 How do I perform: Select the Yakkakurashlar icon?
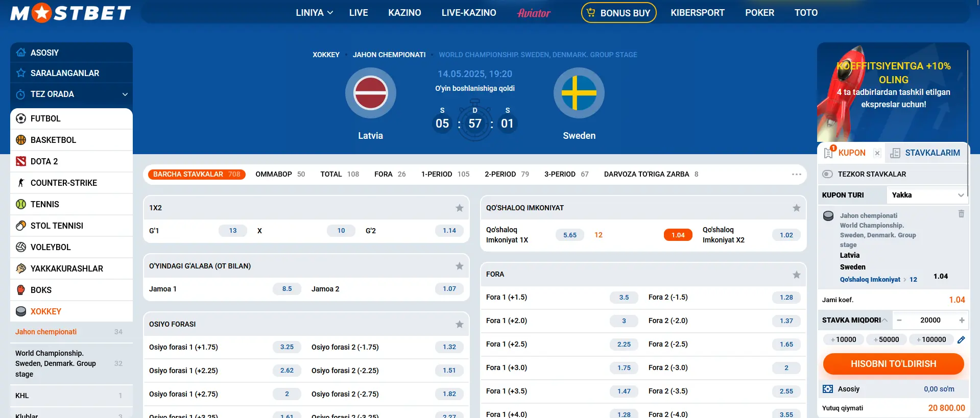(x=21, y=268)
